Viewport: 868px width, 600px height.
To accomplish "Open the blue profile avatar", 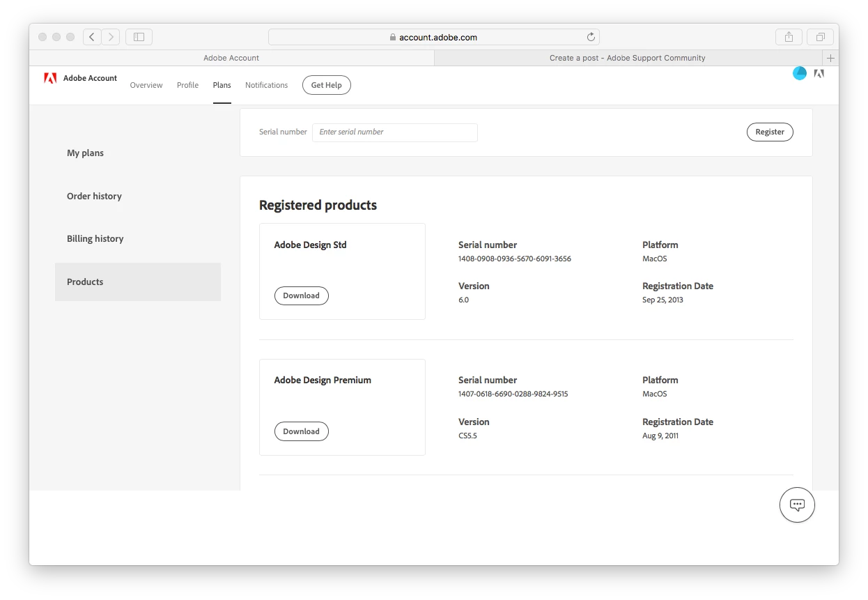I will point(800,73).
